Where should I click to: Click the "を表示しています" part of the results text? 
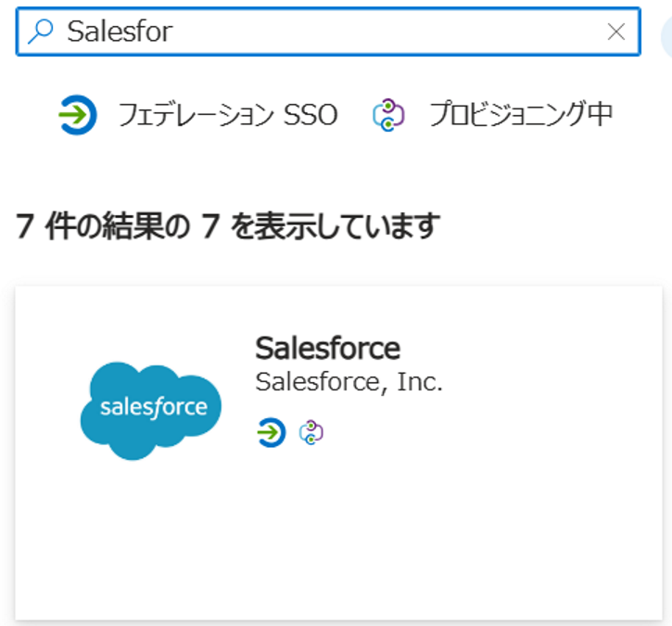click(334, 225)
